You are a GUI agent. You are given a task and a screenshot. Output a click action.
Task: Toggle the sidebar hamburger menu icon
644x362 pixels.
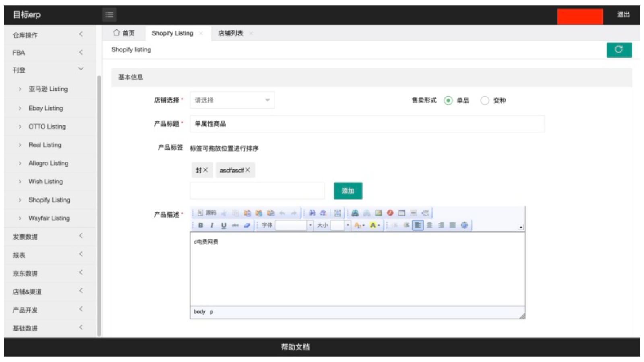[x=109, y=15]
